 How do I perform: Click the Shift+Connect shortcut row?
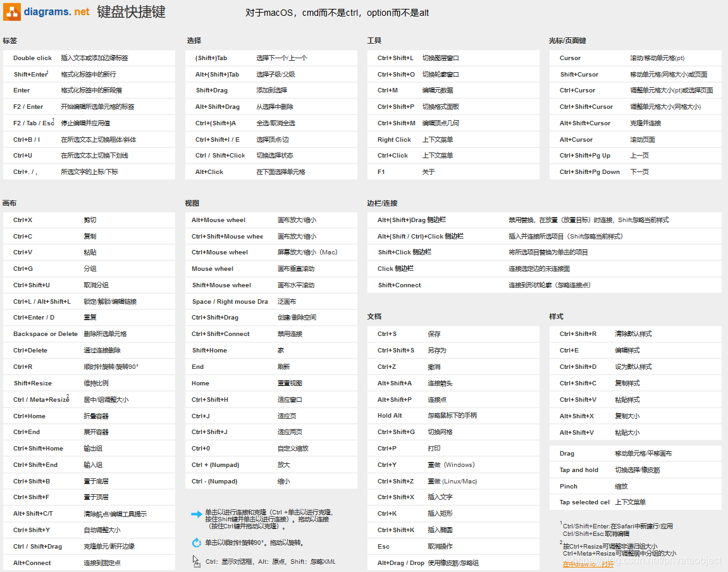[x=544, y=285]
